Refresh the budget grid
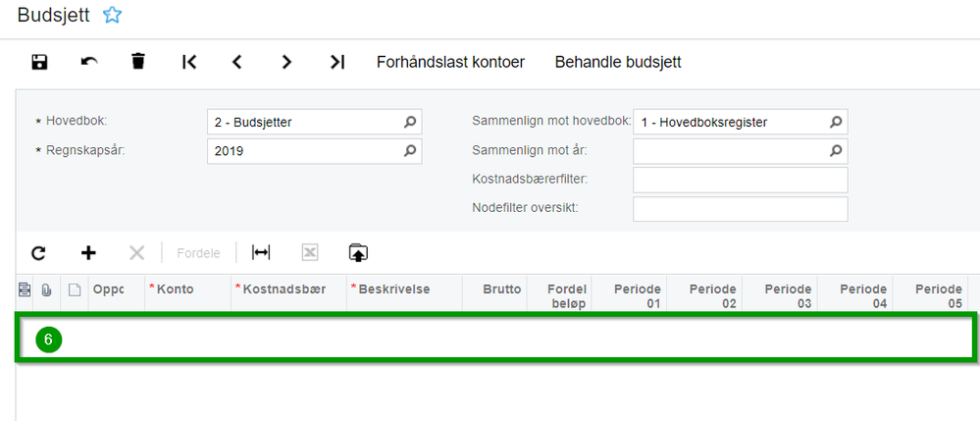The width and height of the screenshot is (980, 421). click(x=38, y=252)
